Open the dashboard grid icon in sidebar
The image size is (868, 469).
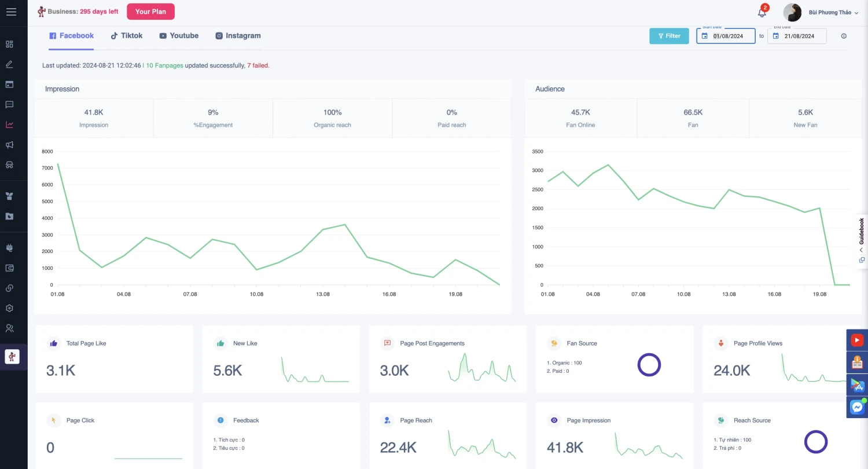pos(9,44)
